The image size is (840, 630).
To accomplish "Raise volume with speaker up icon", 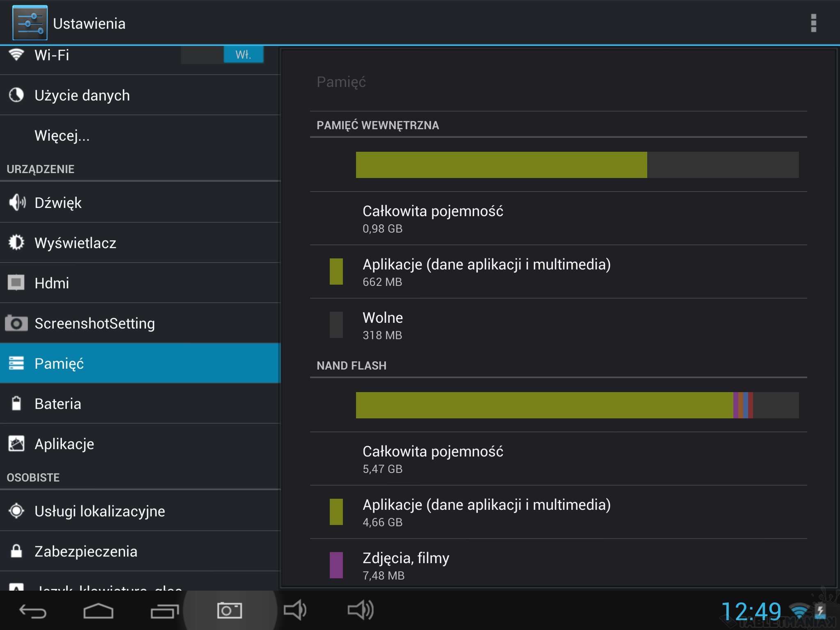I will 360,610.
